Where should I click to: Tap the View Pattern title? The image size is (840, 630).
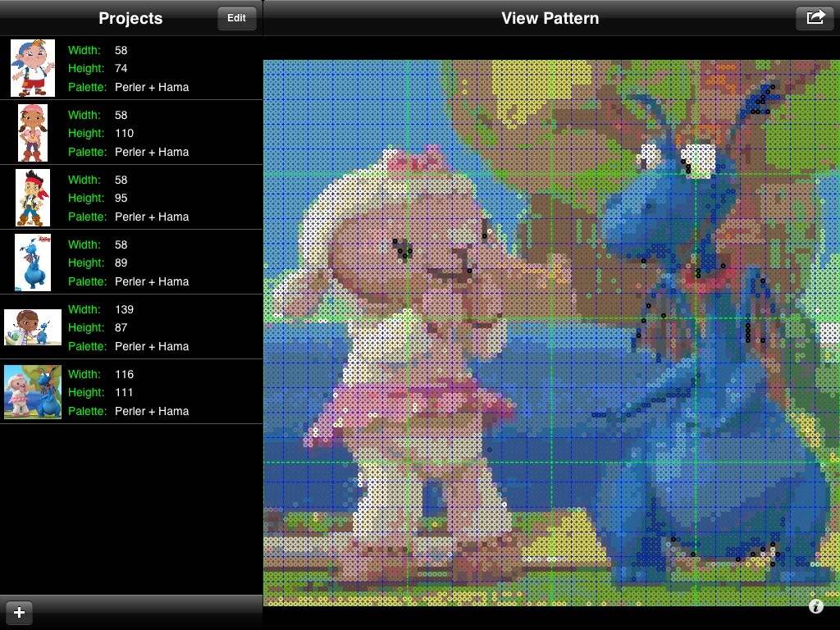tap(550, 18)
